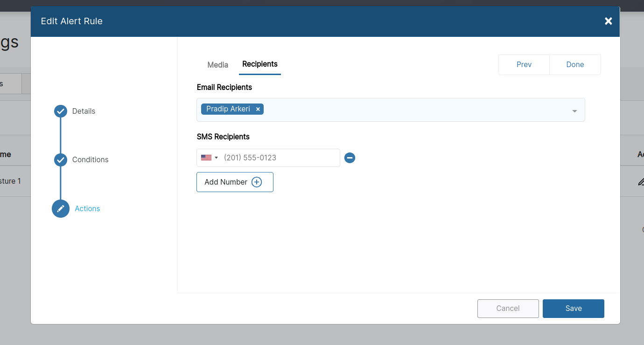Click the Done button
Screen dimensions: 644x345
coord(575,64)
